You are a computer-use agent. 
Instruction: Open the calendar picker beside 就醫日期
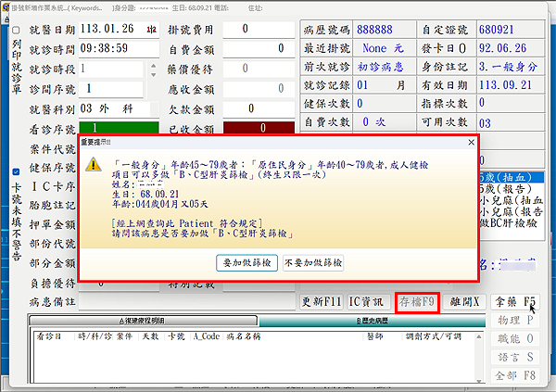pyautogui.click(x=151, y=29)
